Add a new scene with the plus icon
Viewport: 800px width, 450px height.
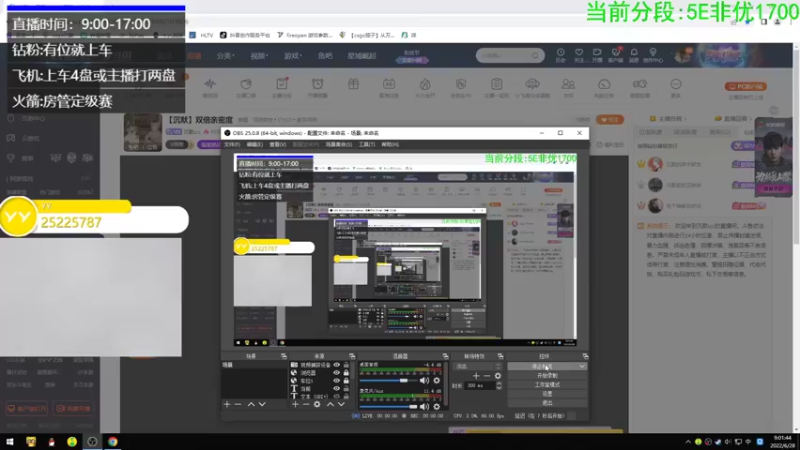click(x=227, y=405)
